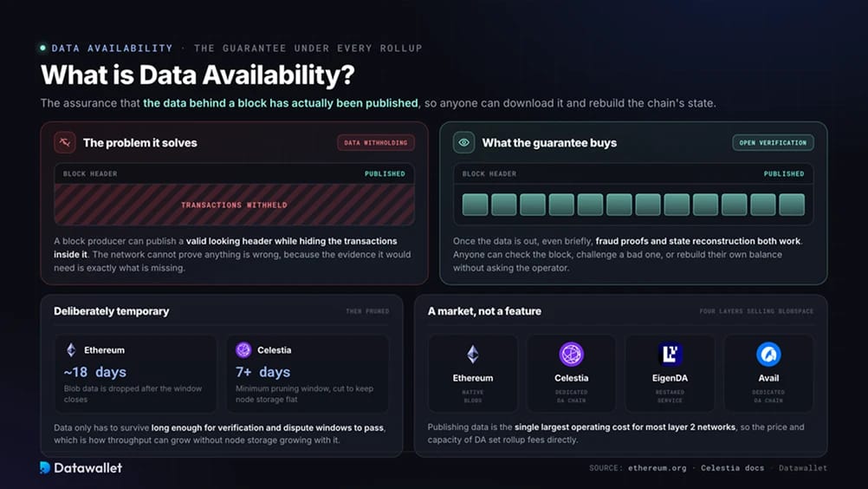The image size is (868, 489).
Task: Click the 'OPEN VERIFICATION' badge
Action: click(x=773, y=143)
